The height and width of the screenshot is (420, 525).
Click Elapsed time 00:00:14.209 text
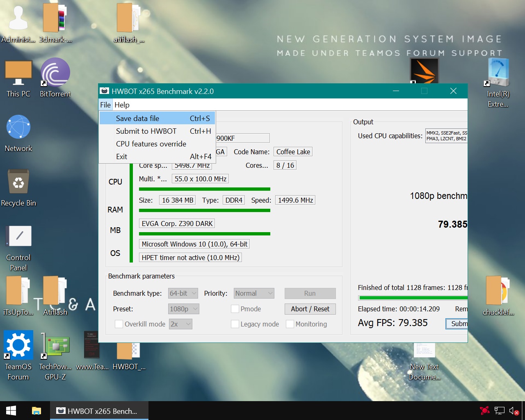point(399,309)
